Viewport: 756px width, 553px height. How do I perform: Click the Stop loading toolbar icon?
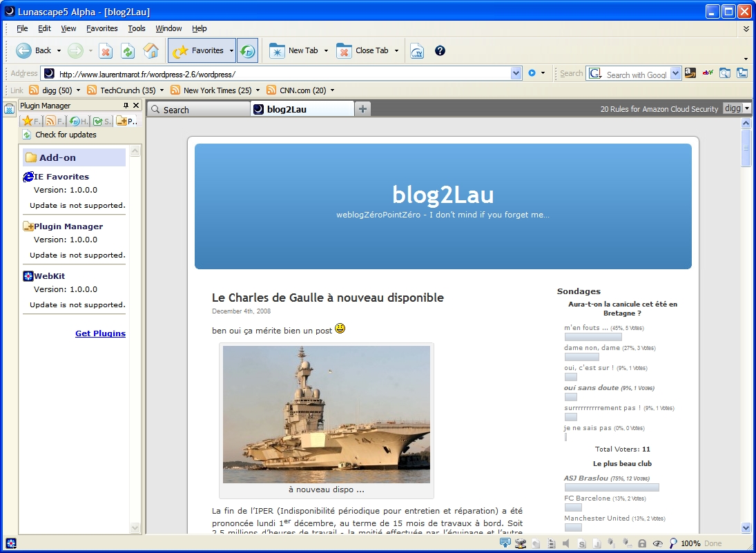pos(106,50)
